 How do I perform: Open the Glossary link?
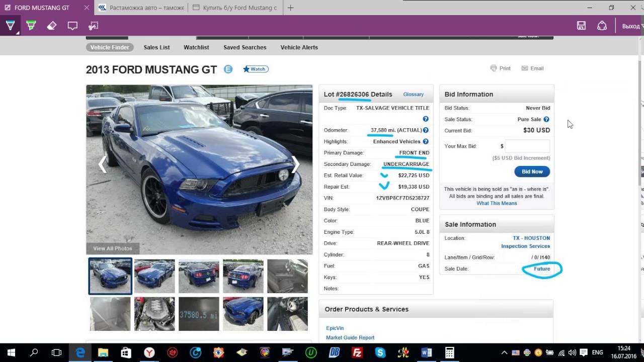click(x=413, y=95)
